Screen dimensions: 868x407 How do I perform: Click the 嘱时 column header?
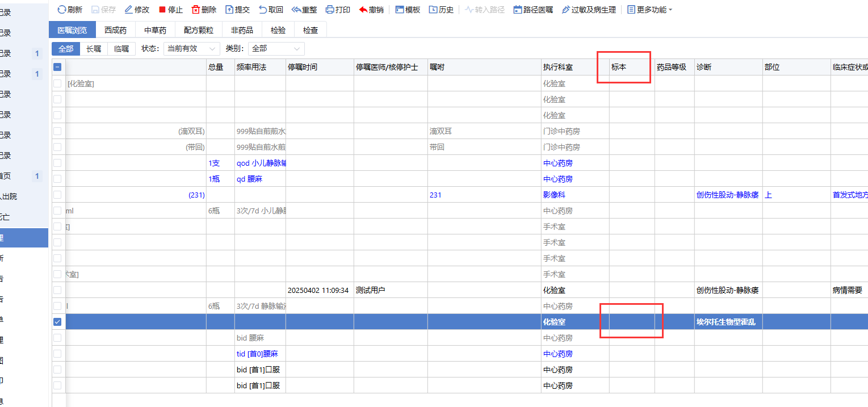point(484,67)
